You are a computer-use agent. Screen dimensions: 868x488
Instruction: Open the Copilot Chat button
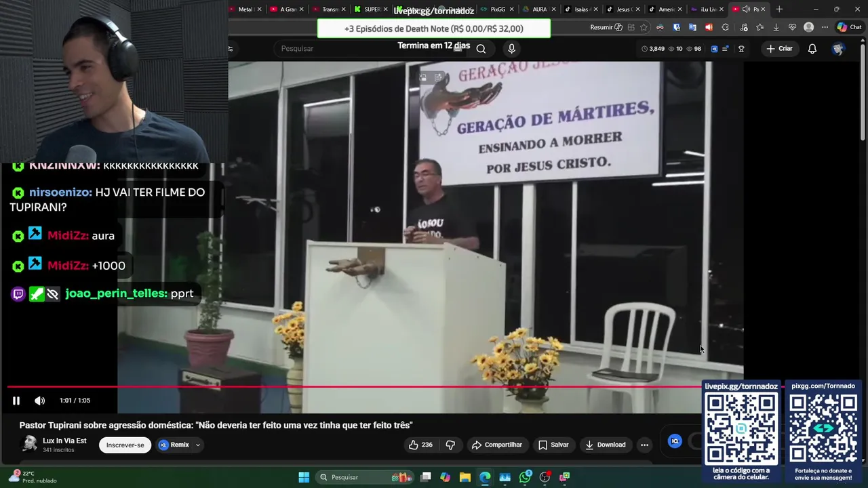coord(849,27)
